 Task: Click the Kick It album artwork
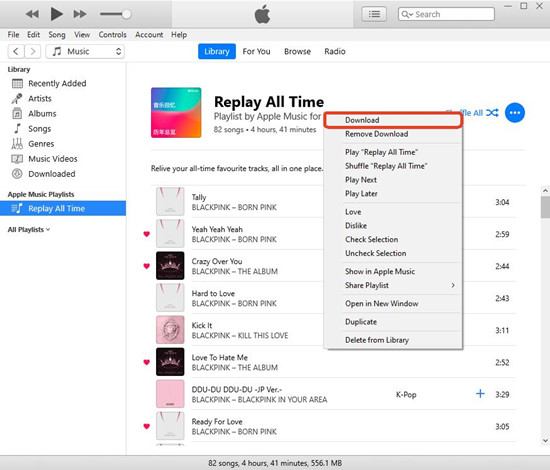pyautogui.click(x=170, y=330)
